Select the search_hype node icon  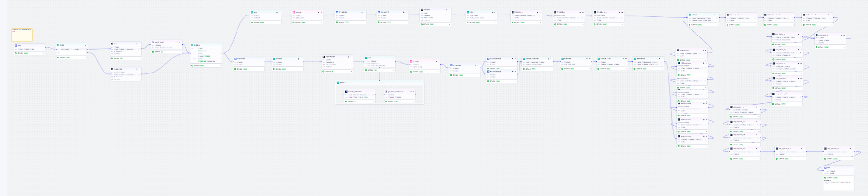click(153, 42)
